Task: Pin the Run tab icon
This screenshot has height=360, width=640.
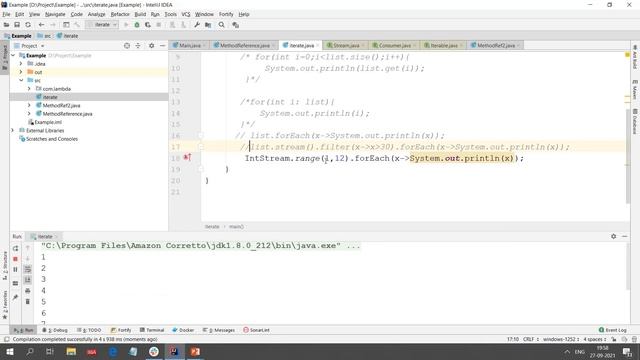Action: (x=16, y=297)
